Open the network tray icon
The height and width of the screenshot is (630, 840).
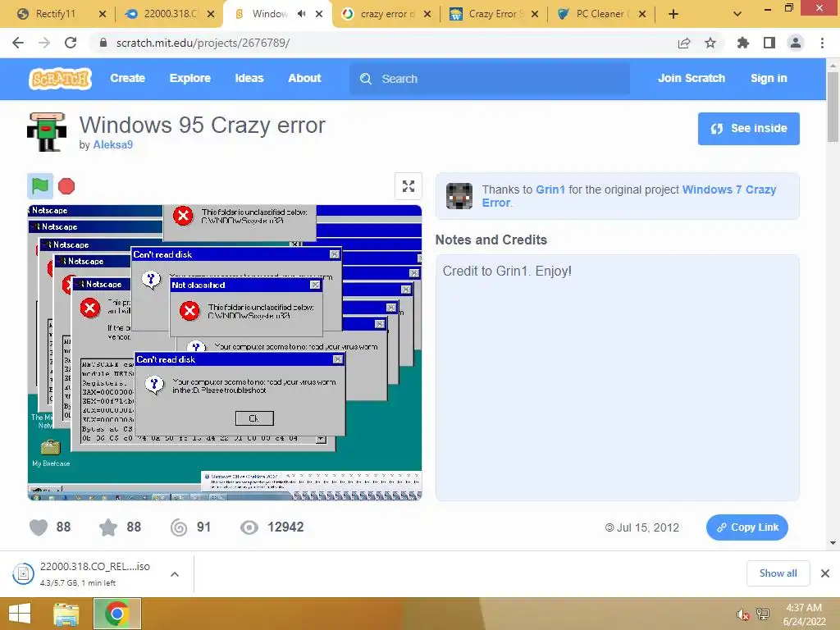coord(763,614)
